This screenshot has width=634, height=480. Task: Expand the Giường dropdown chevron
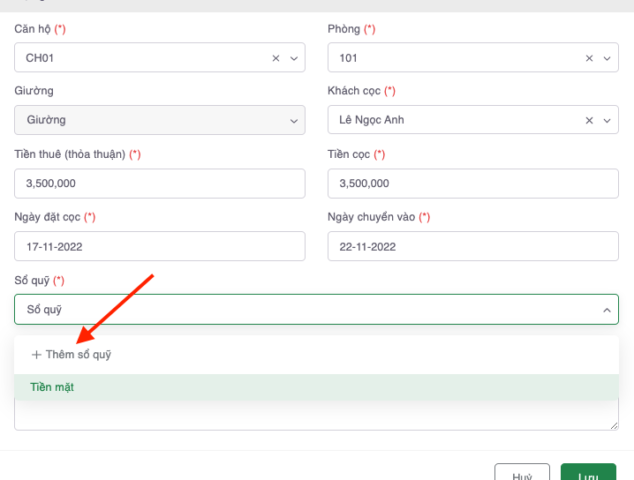(294, 121)
